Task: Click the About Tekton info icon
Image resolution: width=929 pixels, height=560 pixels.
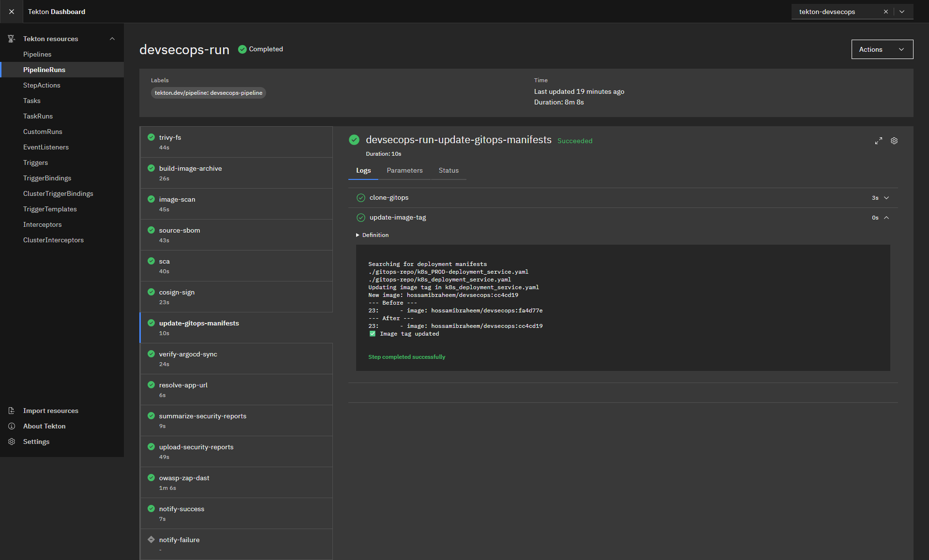Action: (x=12, y=426)
